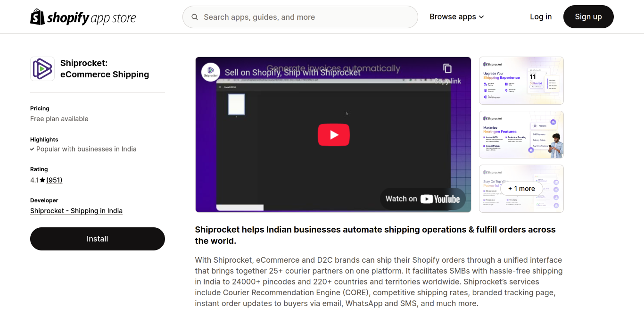Open the Upgrade Your Shipping Experience thumbnail
Screen dimensions: 644x316
coord(521,81)
